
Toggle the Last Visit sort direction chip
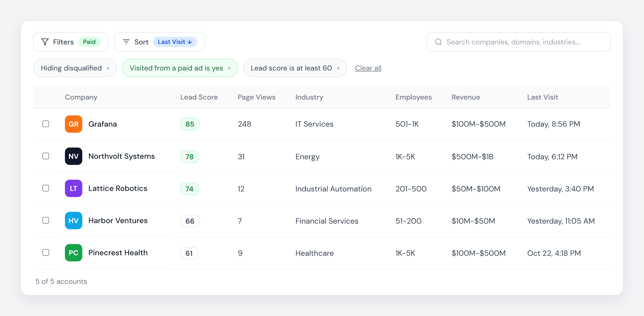tap(175, 42)
